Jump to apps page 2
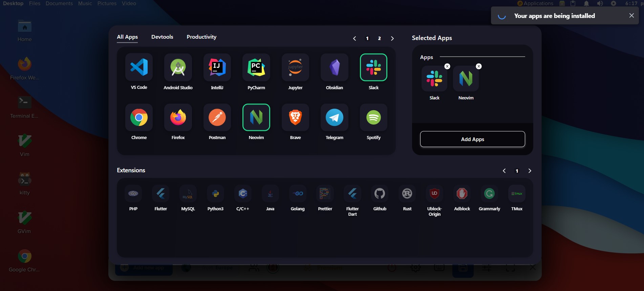This screenshot has width=644, height=291. (x=379, y=38)
